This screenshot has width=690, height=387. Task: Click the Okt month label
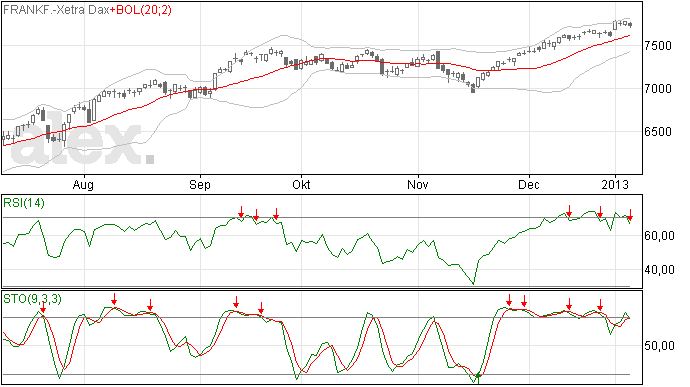[x=301, y=184]
